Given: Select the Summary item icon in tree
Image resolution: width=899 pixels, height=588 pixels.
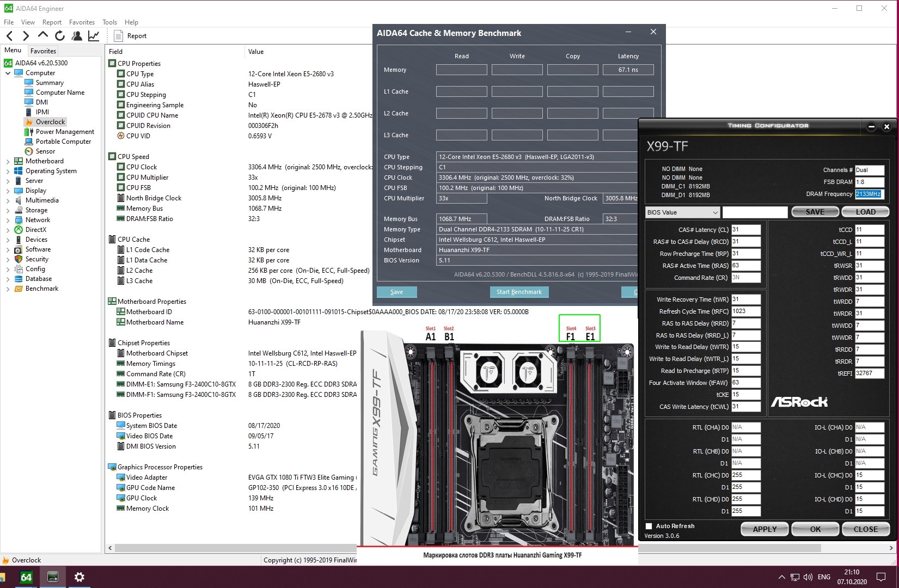Looking at the screenshot, I should click(29, 83).
